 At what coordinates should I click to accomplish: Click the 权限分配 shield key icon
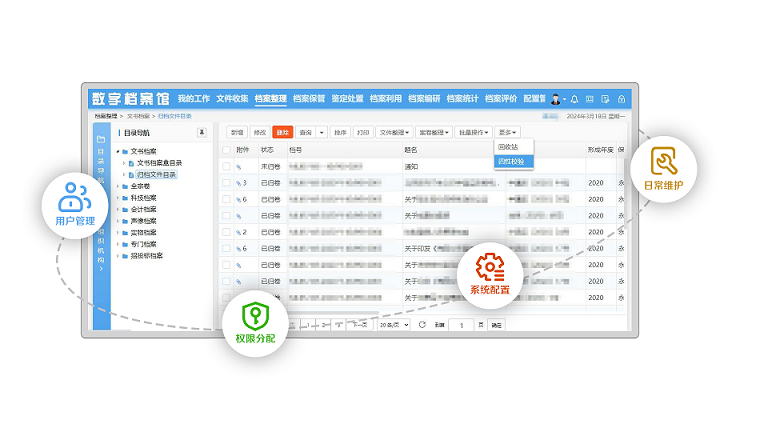click(256, 316)
